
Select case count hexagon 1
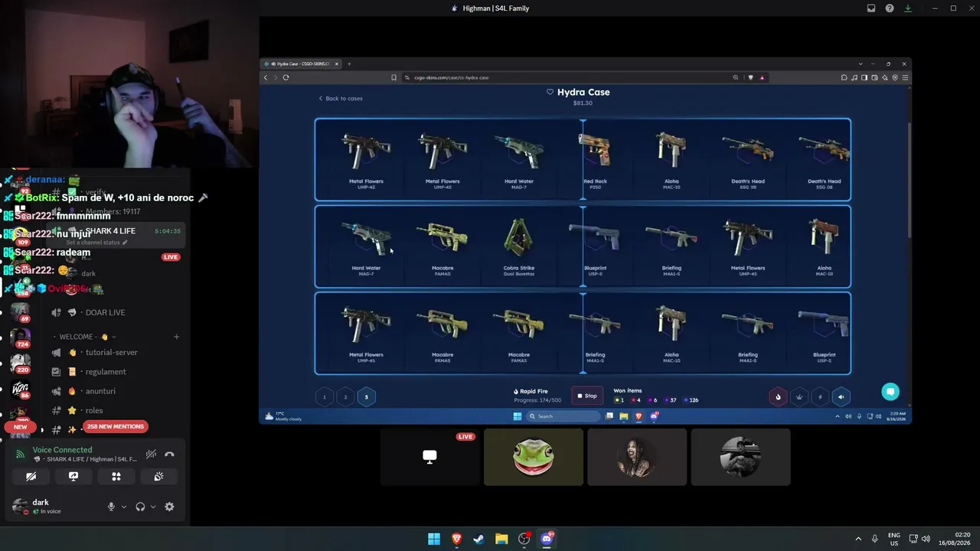[325, 397]
